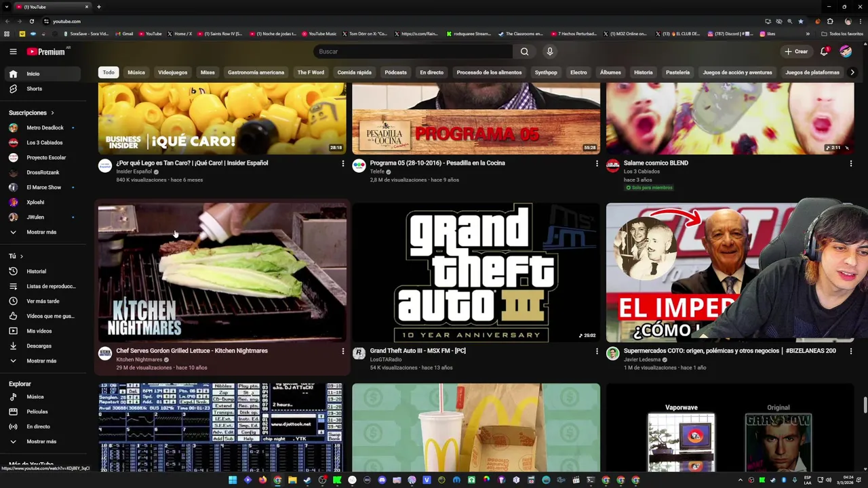Play the McDonald's bag thumbnail
The height and width of the screenshot is (488, 868).
coord(476,427)
